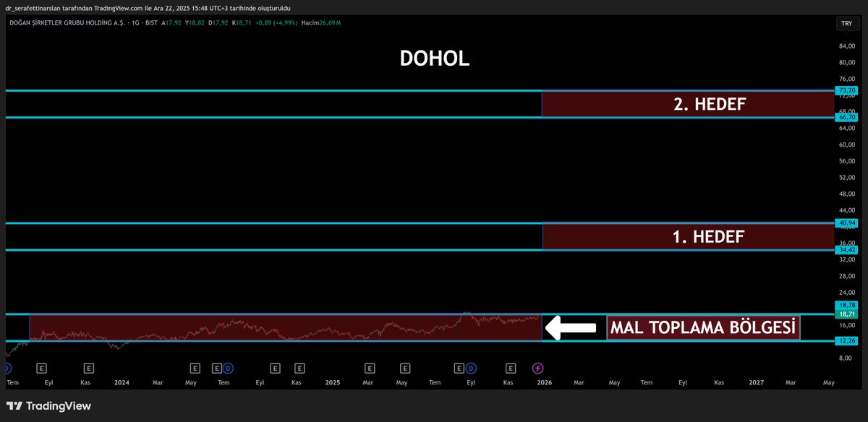Screen dimensions: 868x422
Task: Click the white arrow drawing on chart
Action: click(x=570, y=327)
